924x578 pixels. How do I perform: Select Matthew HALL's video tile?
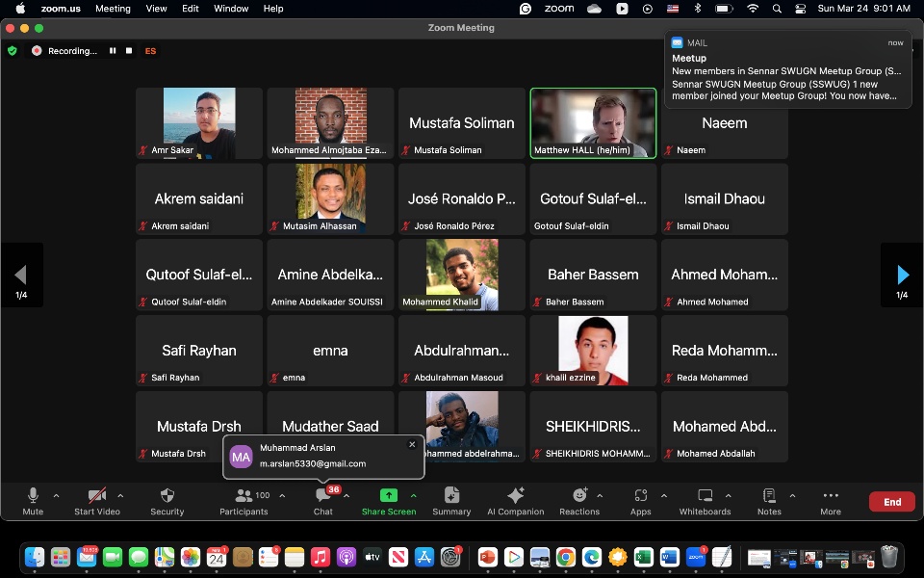pos(594,123)
